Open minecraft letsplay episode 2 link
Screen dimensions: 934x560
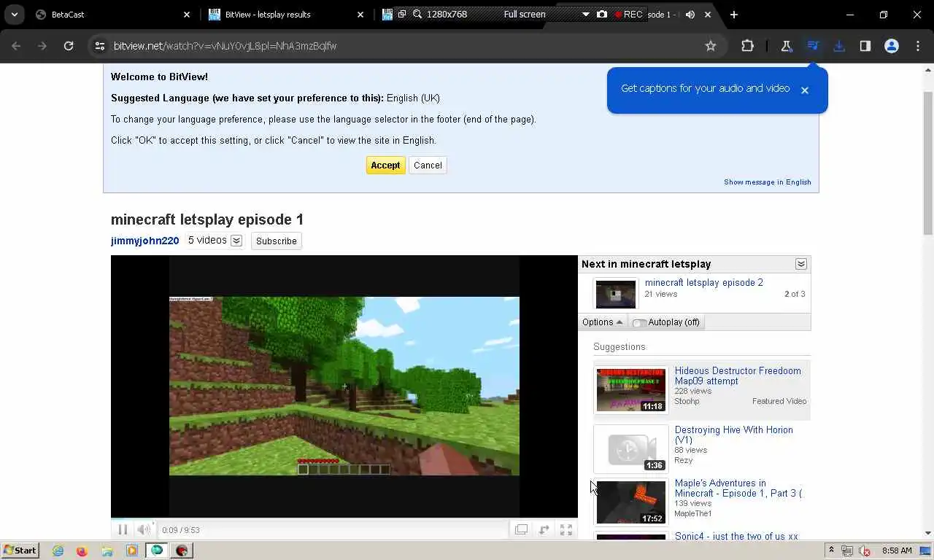(x=704, y=283)
